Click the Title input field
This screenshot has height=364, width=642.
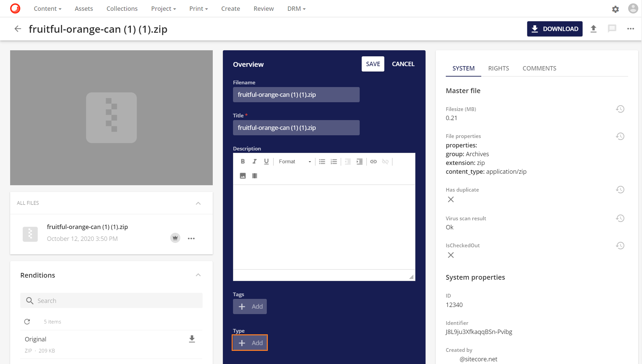pos(296,128)
